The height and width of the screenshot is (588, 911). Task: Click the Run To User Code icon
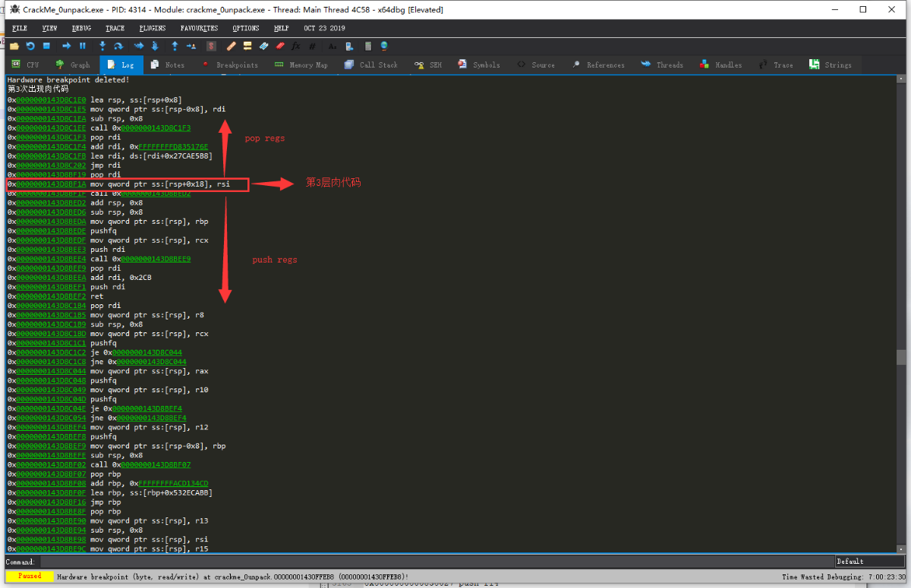[x=191, y=46]
